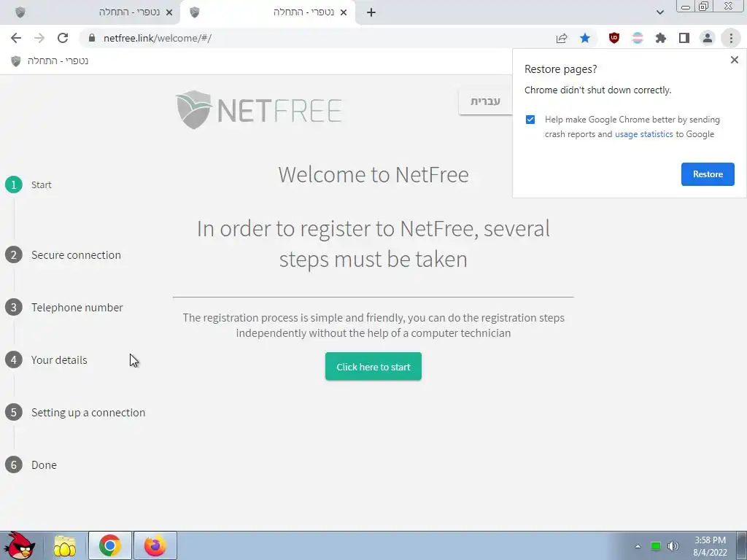The width and height of the screenshot is (747, 560).
Task: Click the NetFree logo
Action: click(259, 110)
